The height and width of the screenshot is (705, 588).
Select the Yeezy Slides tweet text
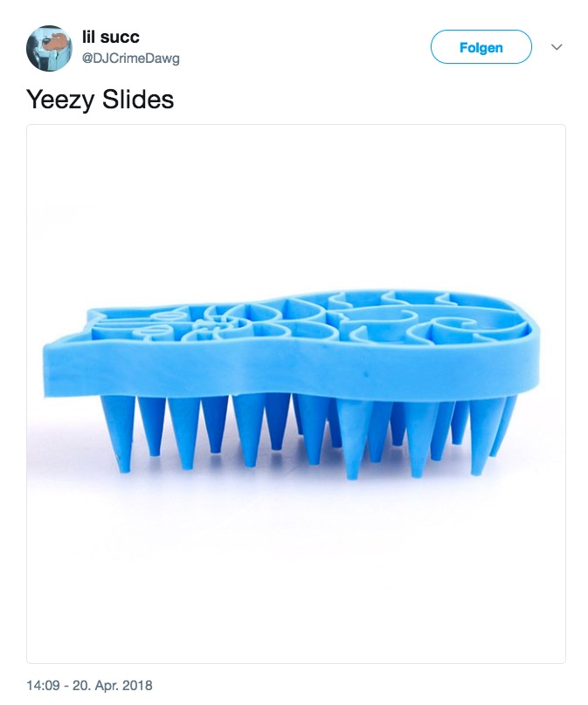pos(100,100)
